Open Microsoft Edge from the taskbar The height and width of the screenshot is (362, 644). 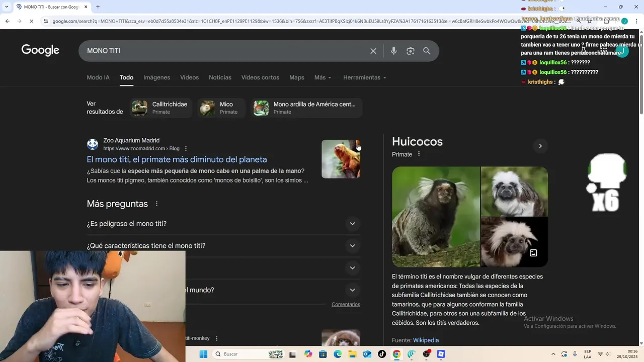click(338, 354)
